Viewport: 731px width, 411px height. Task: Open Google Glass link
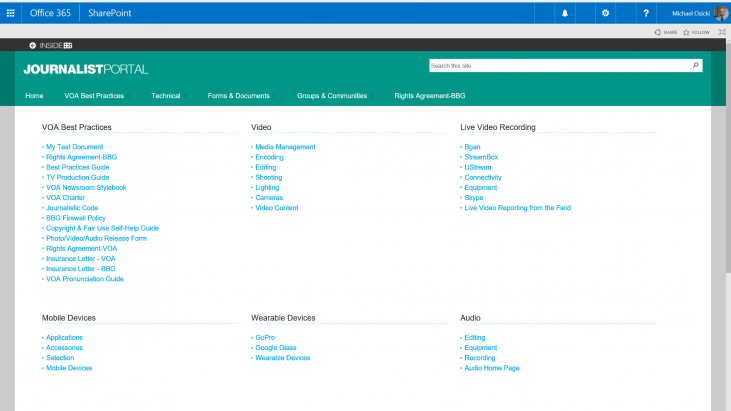coord(276,348)
